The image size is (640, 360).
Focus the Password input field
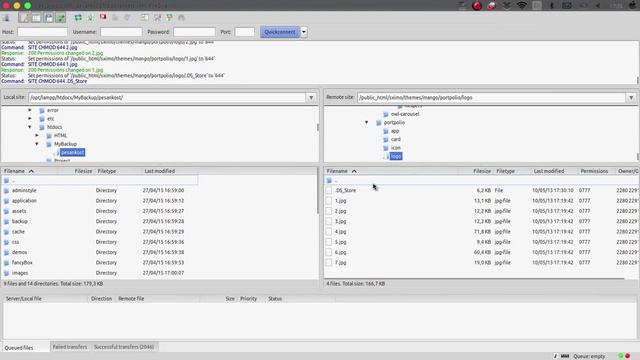(x=194, y=32)
